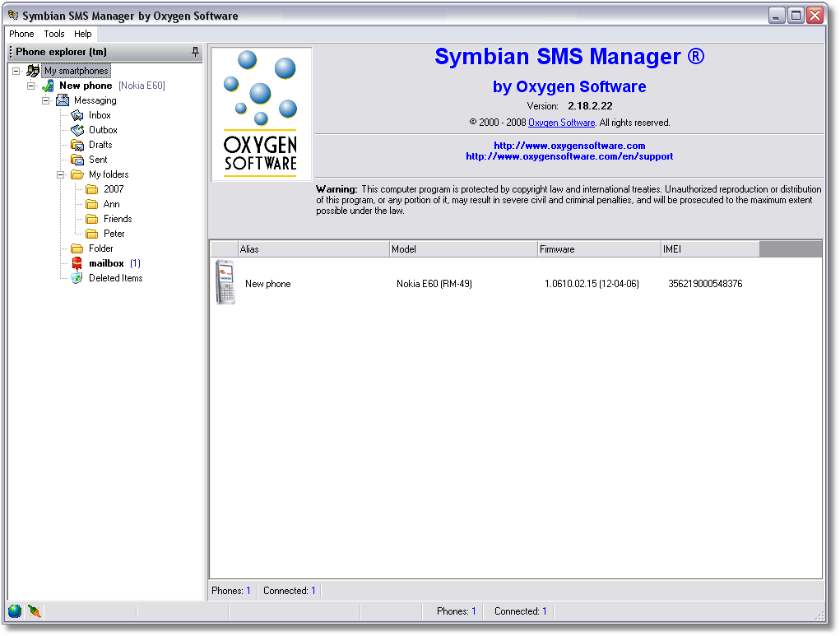
Task: Select the Inbox tree item label
Action: coord(100,115)
